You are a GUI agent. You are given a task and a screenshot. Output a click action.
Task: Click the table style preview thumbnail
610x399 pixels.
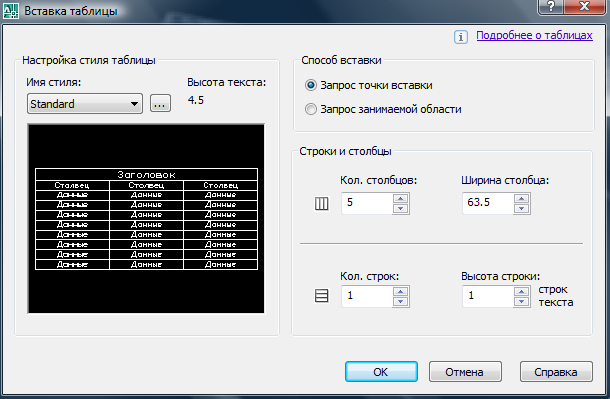pos(146,219)
